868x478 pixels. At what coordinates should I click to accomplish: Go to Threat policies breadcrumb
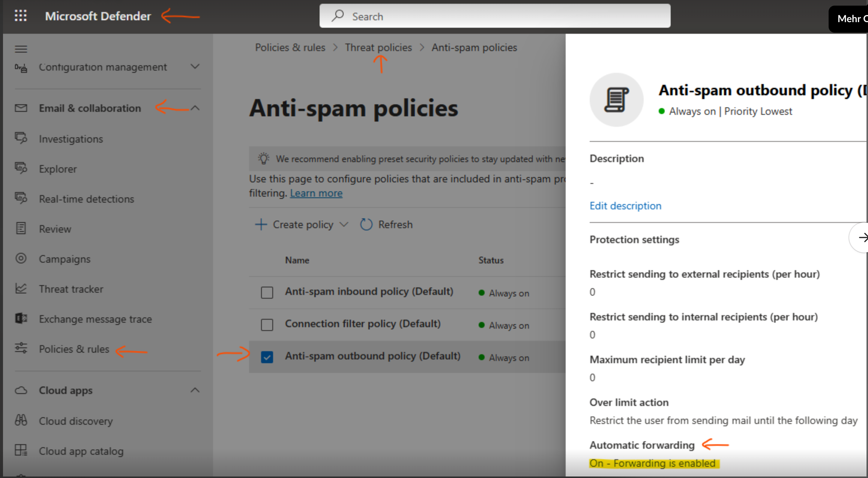[x=378, y=48]
